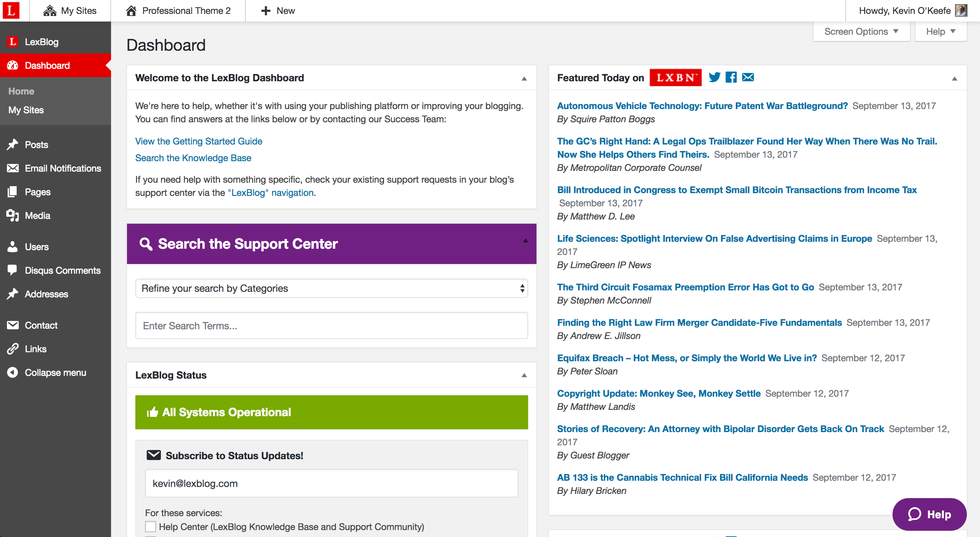The width and height of the screenshot is (980, 537).
Task: Collapse the LexBlog Status panel
Action: coord(524,375)
